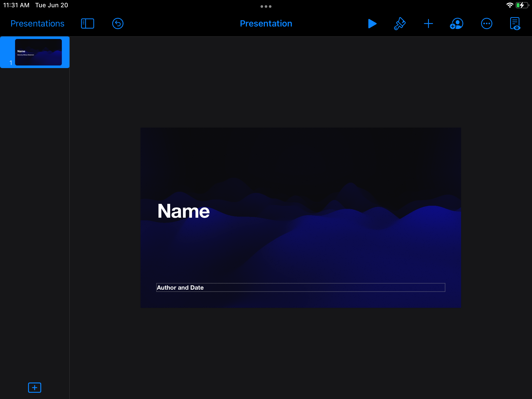Open the More options ellipsis menu
Image resolution: width=532 pixels, height=399 pixels.
[486, 24]
